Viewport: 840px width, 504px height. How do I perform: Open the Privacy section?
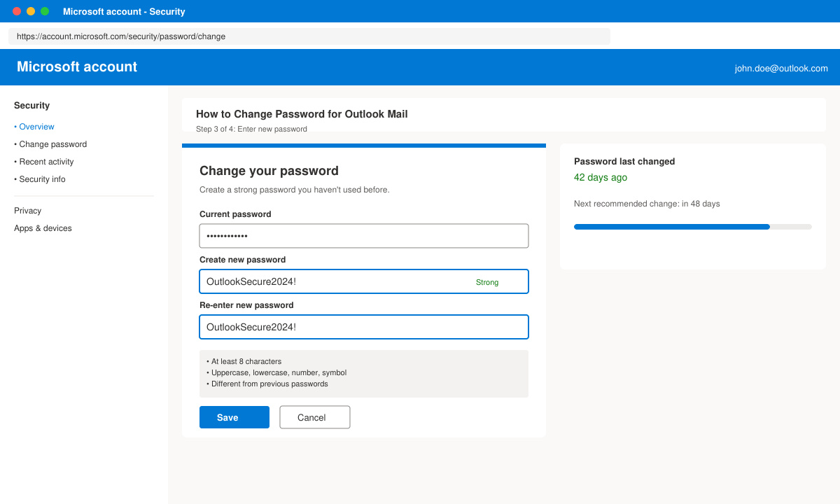coord(28,211)
